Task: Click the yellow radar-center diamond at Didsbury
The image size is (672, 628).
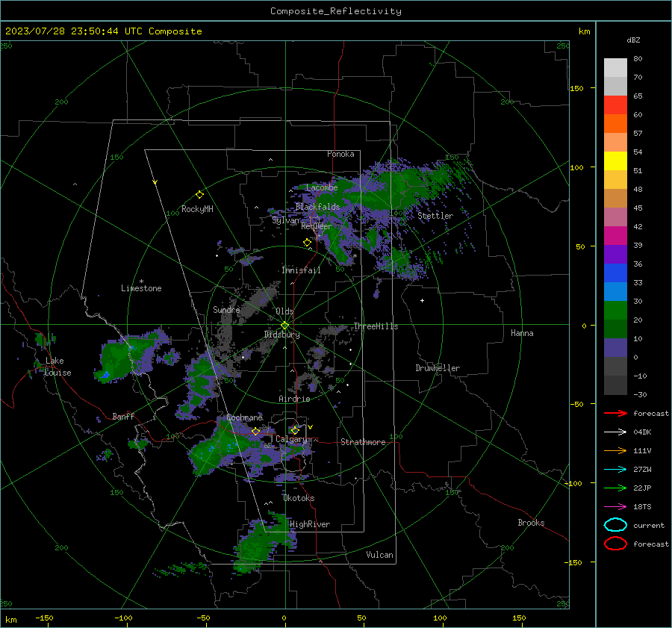Action: [x=284, y=325]
